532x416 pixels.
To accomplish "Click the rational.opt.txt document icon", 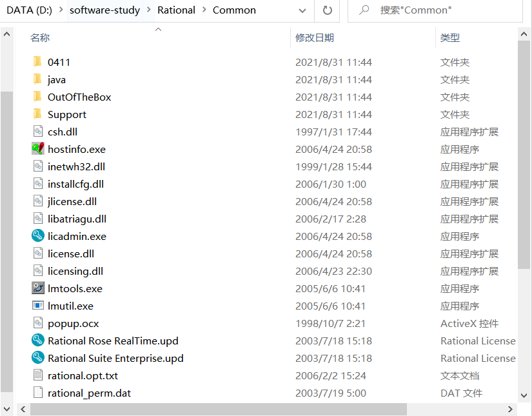I will (38, 375).
